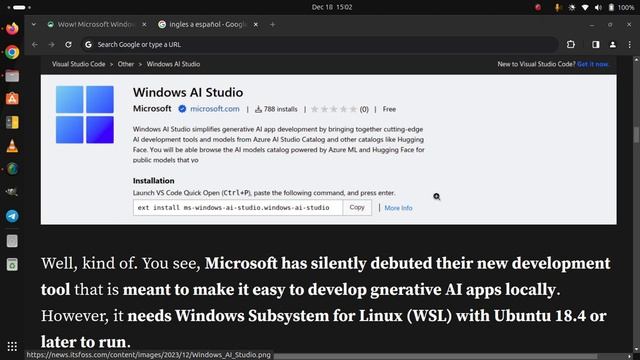Open the 'More Info' link
Viewport: 640px width, 360px height.
[x=398, y=208]
